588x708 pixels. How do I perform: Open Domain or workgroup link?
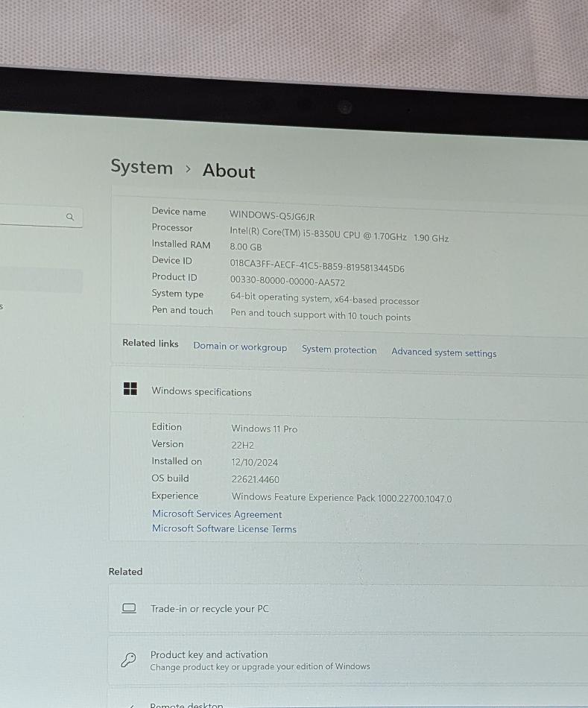pos(240,347)
